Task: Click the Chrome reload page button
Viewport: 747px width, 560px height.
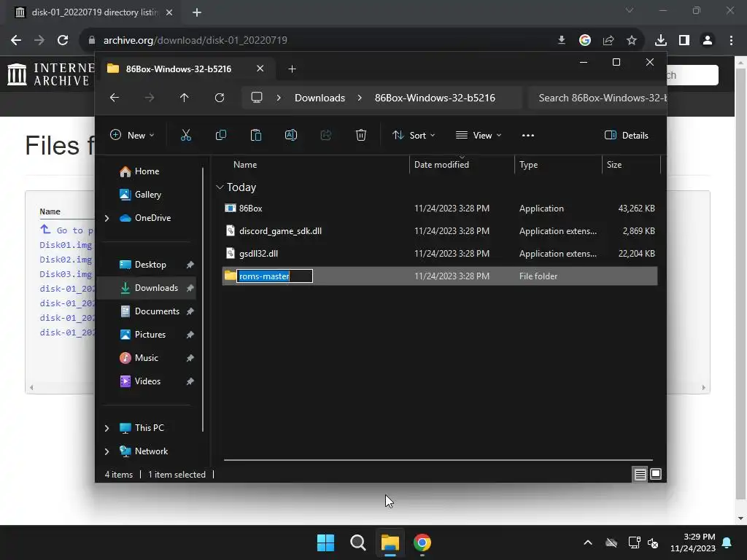Action: (x=63, y=40)
